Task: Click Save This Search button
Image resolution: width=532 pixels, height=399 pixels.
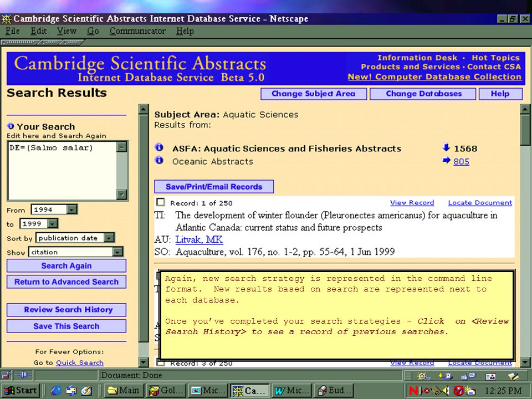Action: 66,326
